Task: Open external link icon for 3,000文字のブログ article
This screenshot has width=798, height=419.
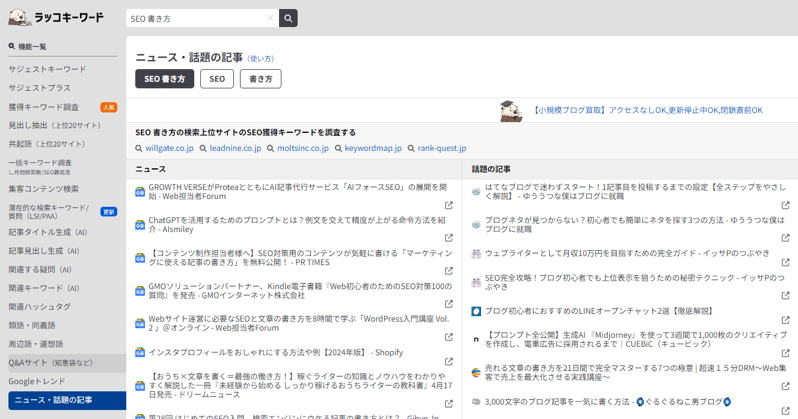Action: [785, 410]
